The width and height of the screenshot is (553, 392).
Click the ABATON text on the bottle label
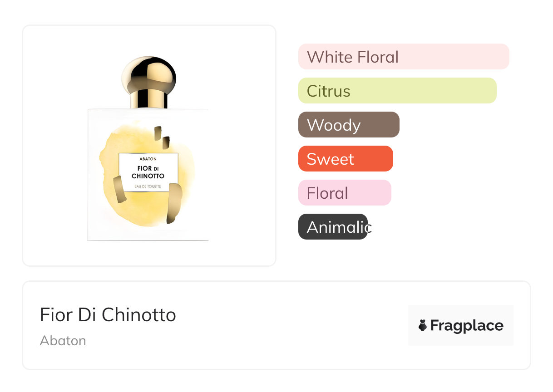click(148, 159)
